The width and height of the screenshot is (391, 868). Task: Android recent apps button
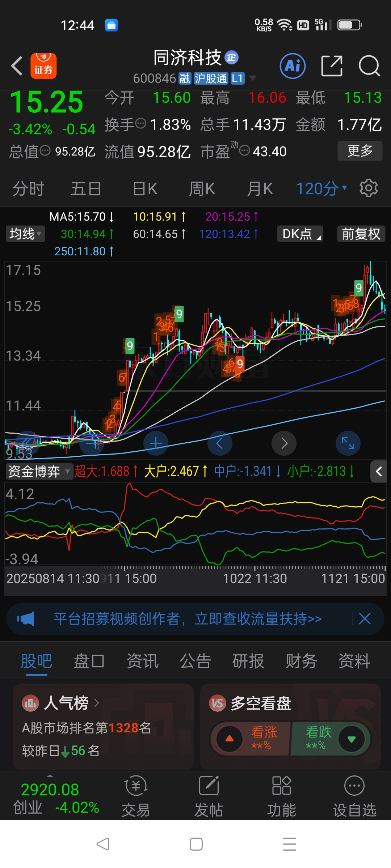coord(290,844)
